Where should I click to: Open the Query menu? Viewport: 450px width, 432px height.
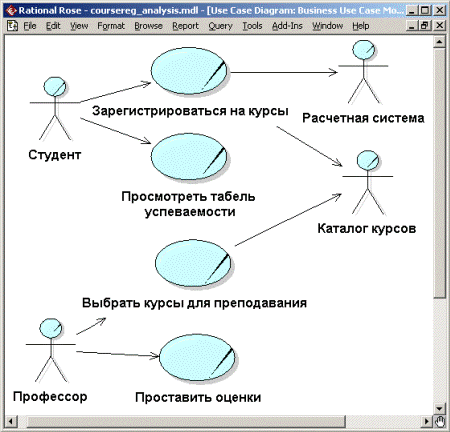click(220, 26)
